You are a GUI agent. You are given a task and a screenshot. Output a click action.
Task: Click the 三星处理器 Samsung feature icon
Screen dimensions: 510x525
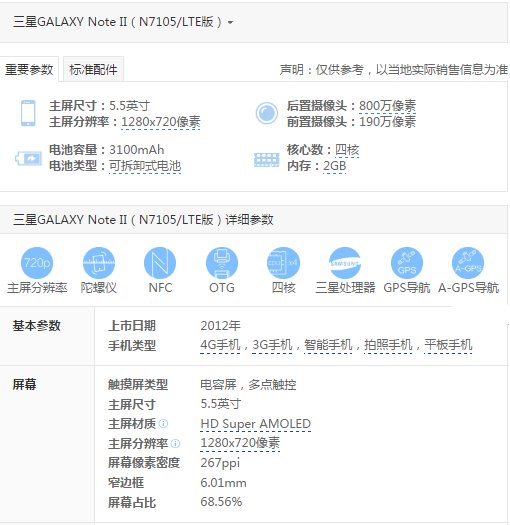coord(345,263)
